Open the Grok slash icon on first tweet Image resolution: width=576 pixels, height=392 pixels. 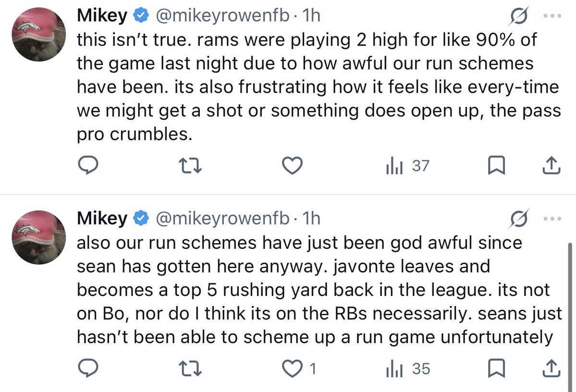pos(519,16)
